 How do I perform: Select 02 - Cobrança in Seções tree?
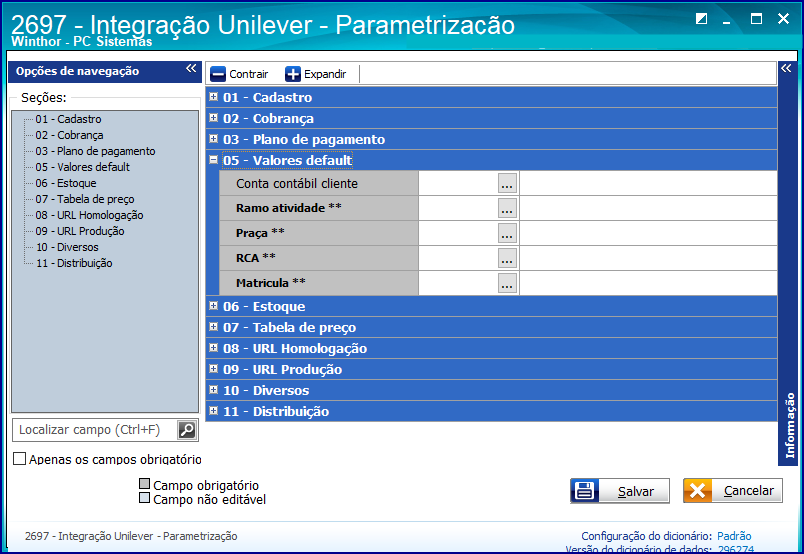[69, 135]
